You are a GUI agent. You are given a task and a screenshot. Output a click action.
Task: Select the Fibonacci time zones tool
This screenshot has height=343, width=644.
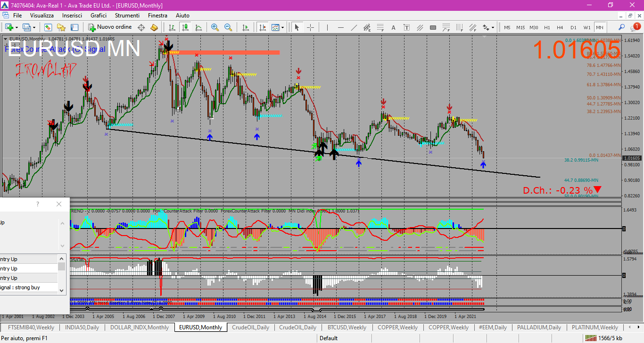coord(459,27)
